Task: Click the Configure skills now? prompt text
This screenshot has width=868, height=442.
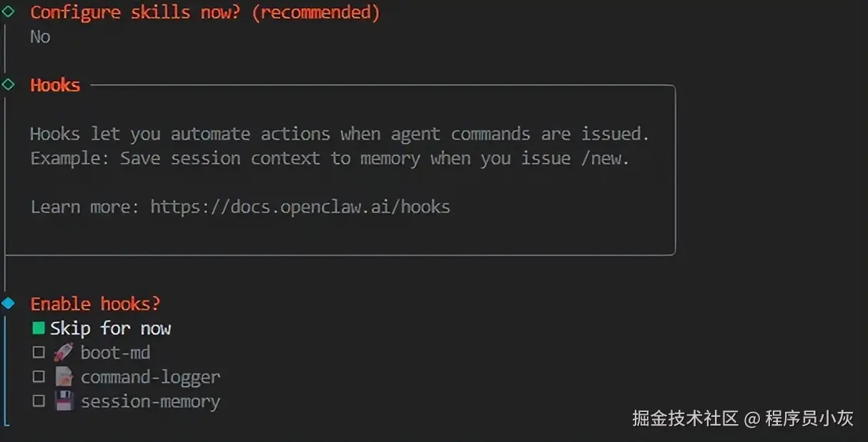Action: (x=205, y=12)
